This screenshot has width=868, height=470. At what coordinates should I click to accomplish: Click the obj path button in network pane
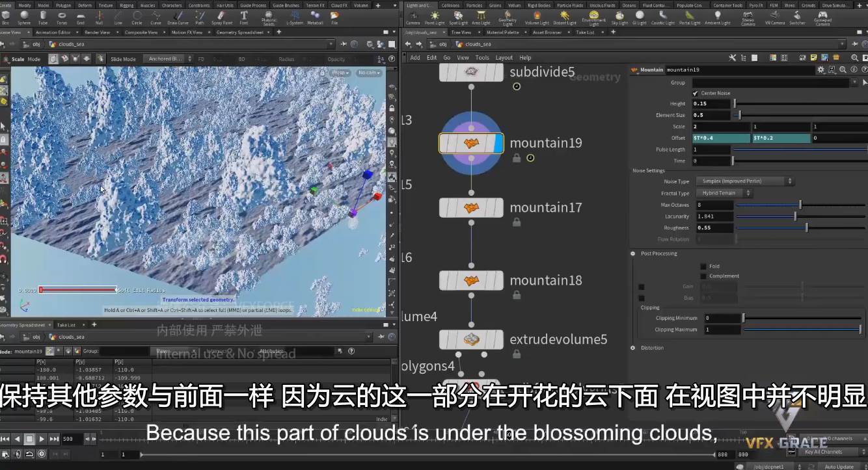tap(439, 44)
